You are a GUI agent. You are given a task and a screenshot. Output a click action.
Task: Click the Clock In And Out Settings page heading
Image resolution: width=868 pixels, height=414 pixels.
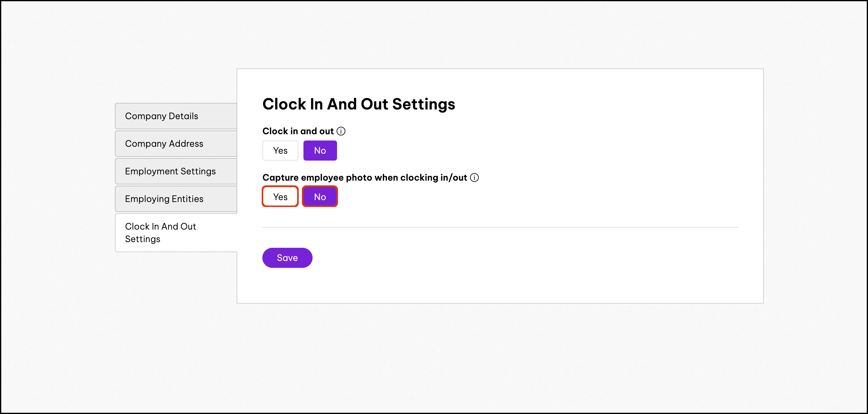click(358, 104)
